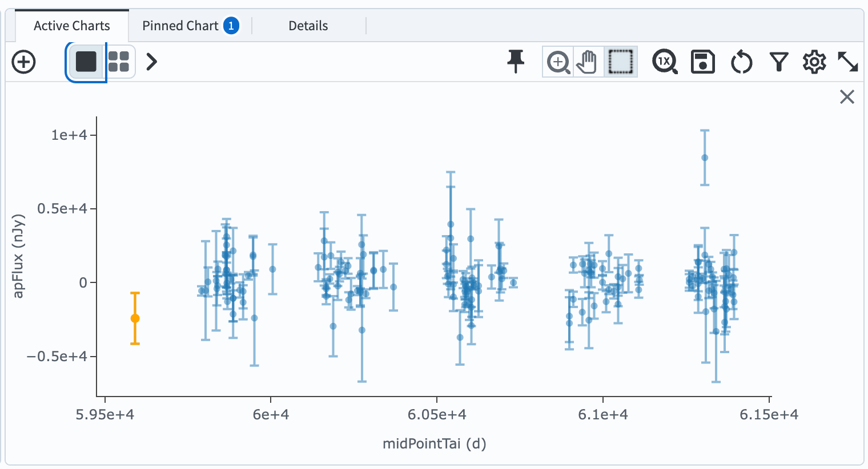Expand more chart layout options chevron
This screenshot has height=469, width=868.
(151, 62)
